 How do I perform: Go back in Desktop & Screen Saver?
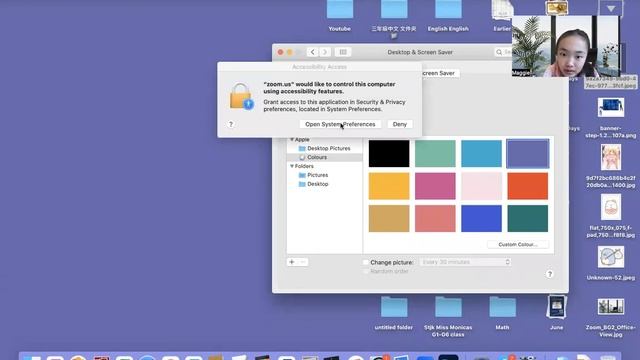(312, 52)
